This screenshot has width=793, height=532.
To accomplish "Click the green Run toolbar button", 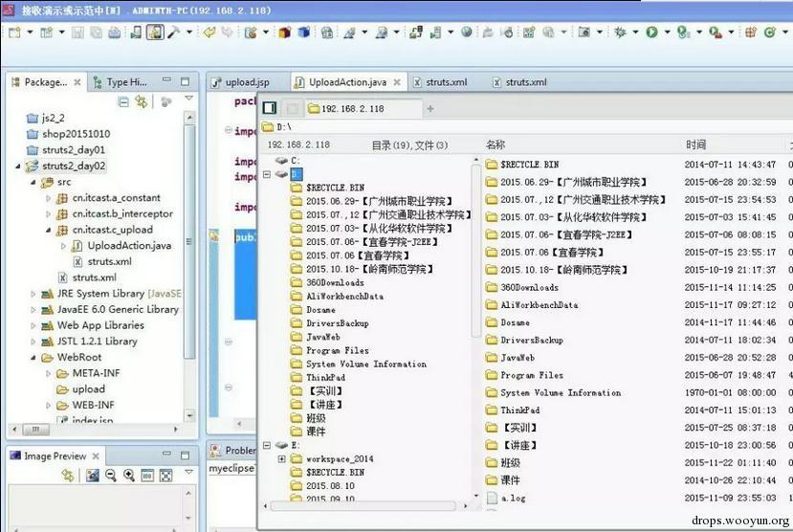I will (651, 33).
